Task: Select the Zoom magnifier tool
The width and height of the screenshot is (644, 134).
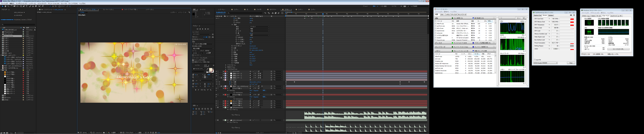Action: [x=8, y=6]
